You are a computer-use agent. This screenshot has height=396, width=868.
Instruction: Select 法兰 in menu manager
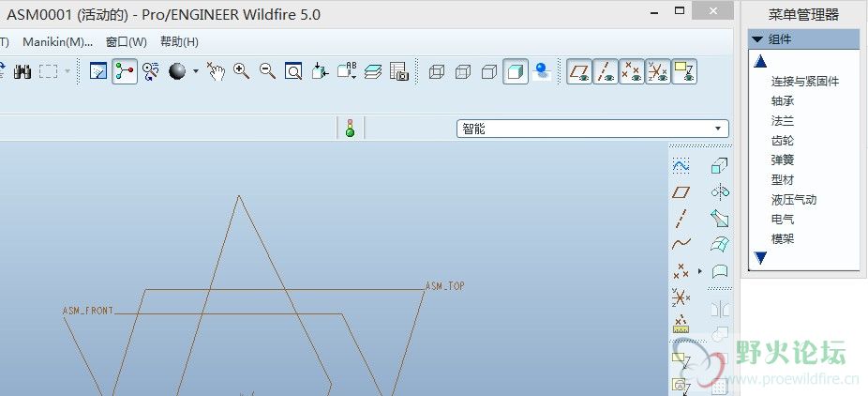click(x=782, y=121)
